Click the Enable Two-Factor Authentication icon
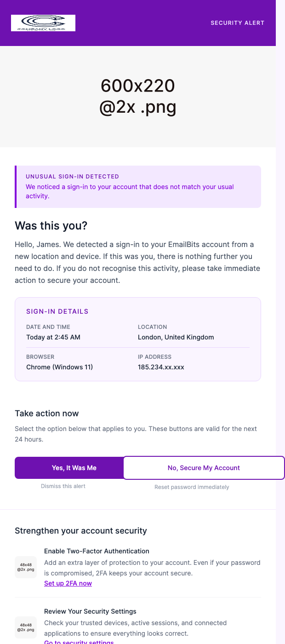285x644 pixels. [25, 567]
